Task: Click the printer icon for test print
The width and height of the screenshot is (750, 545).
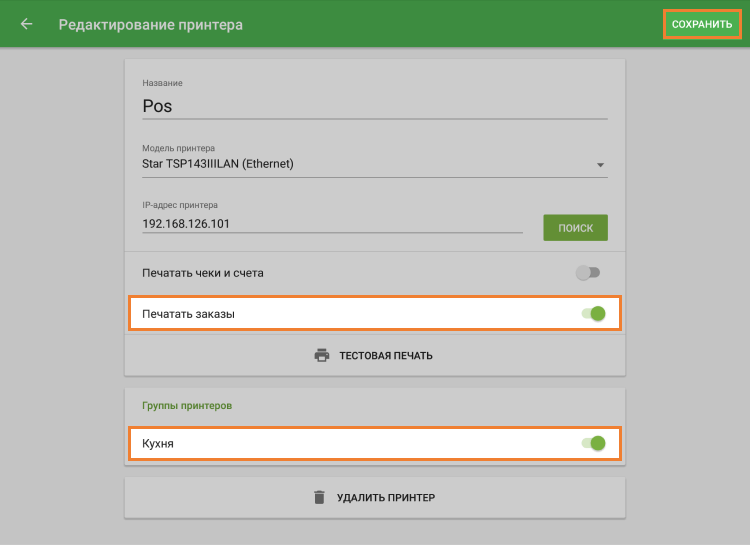Action: [x=322, y=355]
